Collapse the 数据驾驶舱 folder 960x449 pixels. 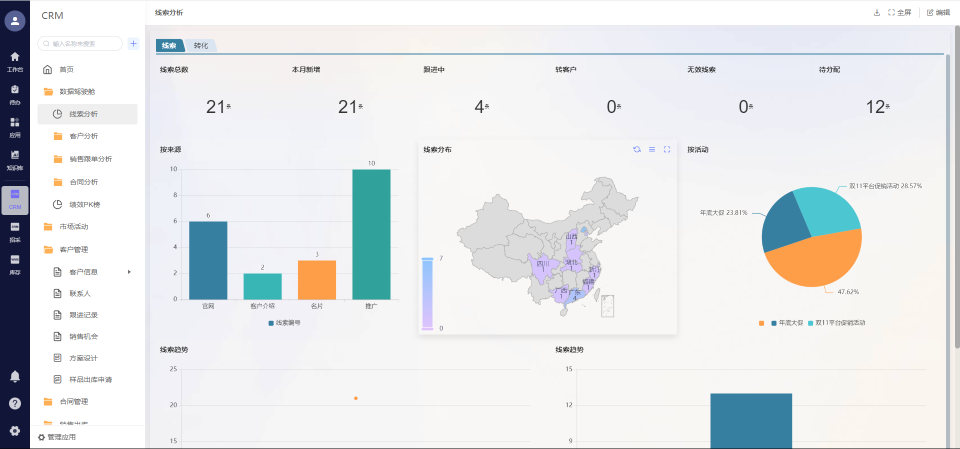(80, 91)
